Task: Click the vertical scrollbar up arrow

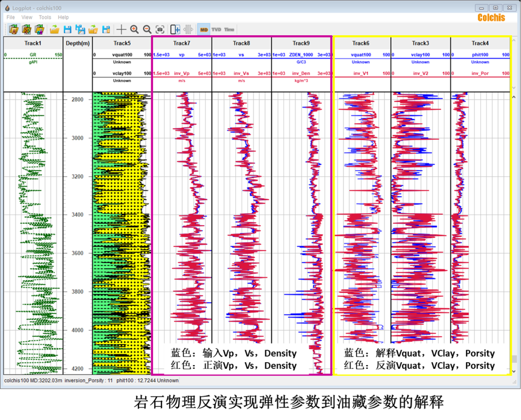Action: pyautogui.click(x=513, y=97)
